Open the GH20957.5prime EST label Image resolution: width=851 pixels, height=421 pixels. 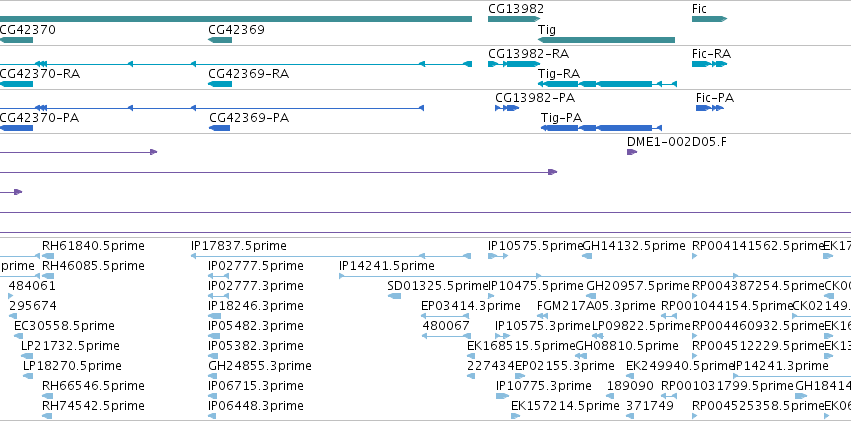[638, 285]
